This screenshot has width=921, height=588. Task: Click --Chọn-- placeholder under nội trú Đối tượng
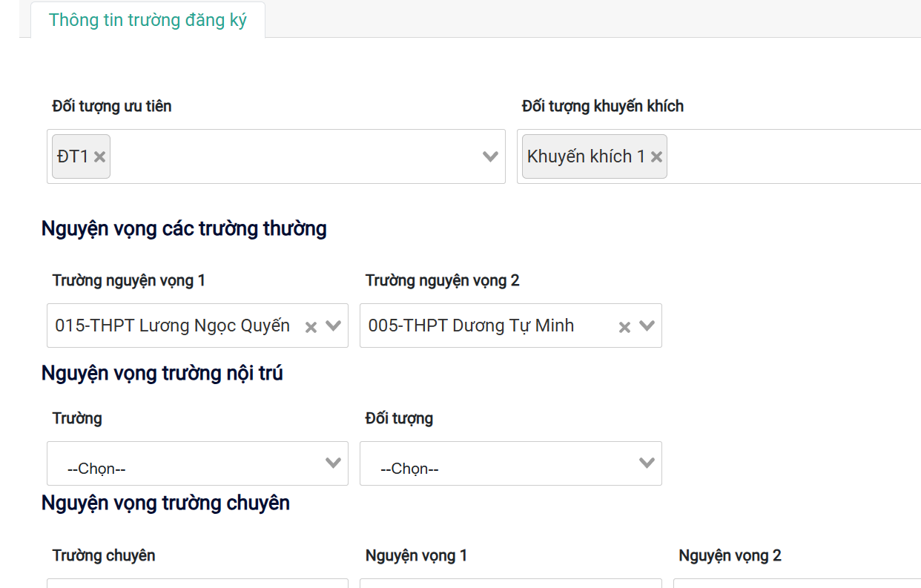click(409, 469)
